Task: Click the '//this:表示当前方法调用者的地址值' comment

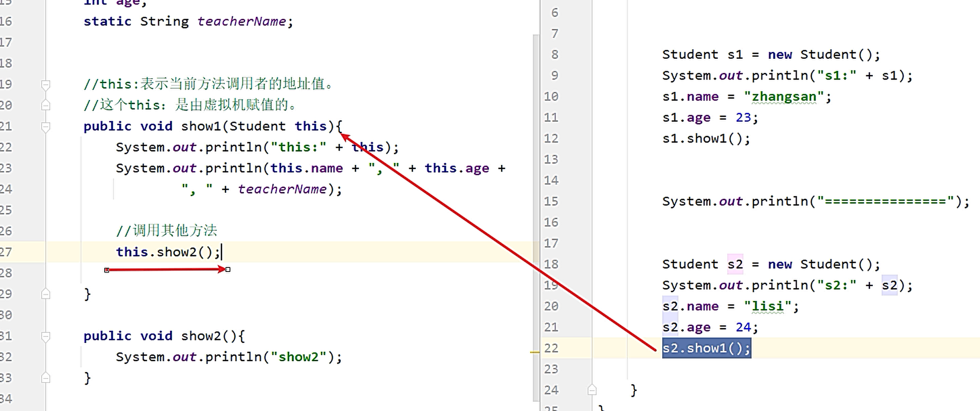Action: point(208,84)
